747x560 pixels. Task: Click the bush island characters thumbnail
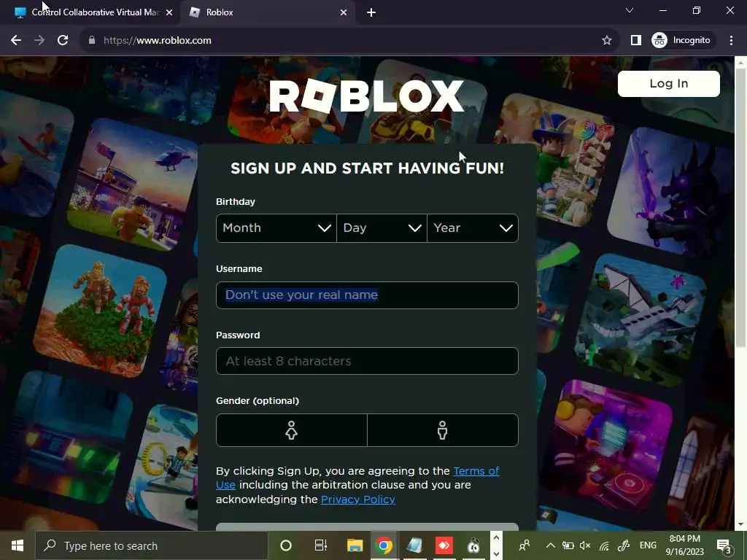[101, 311]
